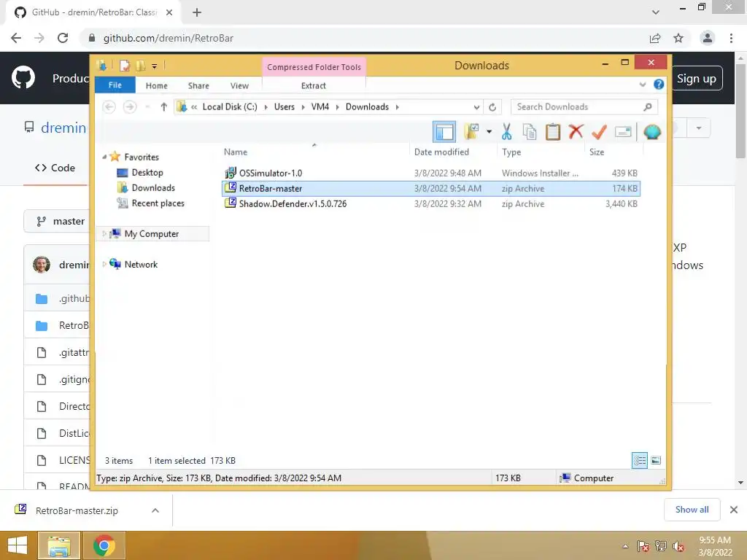This screenshot has height=560, width=747.
Task: Open the Chrome profile avatar icon
Action: click(x=707, y=38)
